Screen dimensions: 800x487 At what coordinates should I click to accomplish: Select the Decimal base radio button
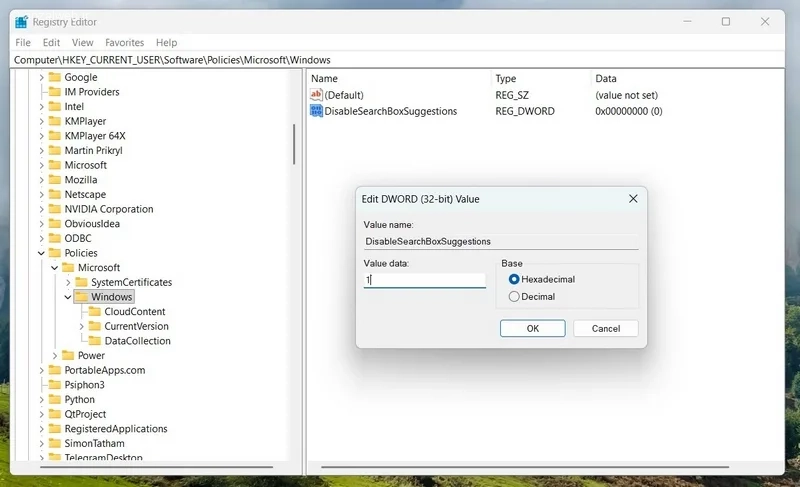(x=514, y=296)
